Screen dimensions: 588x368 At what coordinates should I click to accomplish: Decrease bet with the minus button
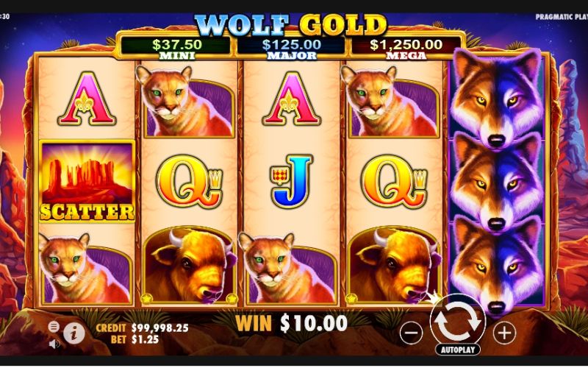[411, 333]
